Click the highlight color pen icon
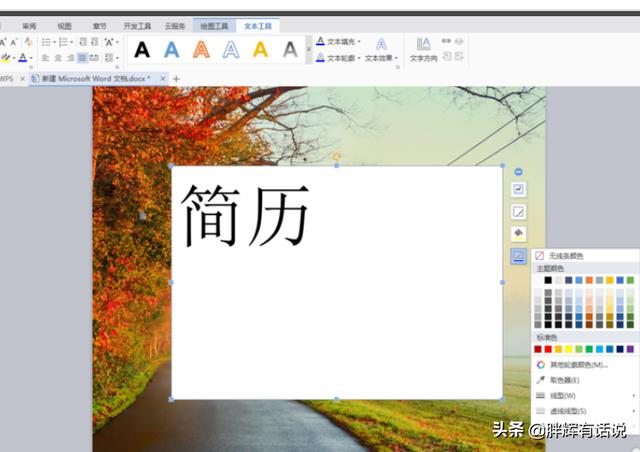The image size is (640, 452). click(6, 58)
